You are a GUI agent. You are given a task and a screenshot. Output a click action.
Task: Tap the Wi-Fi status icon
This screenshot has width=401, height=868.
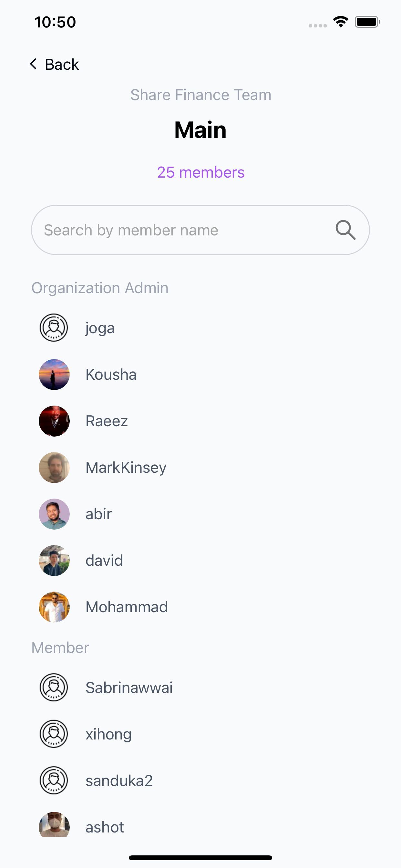click(341, 22)
